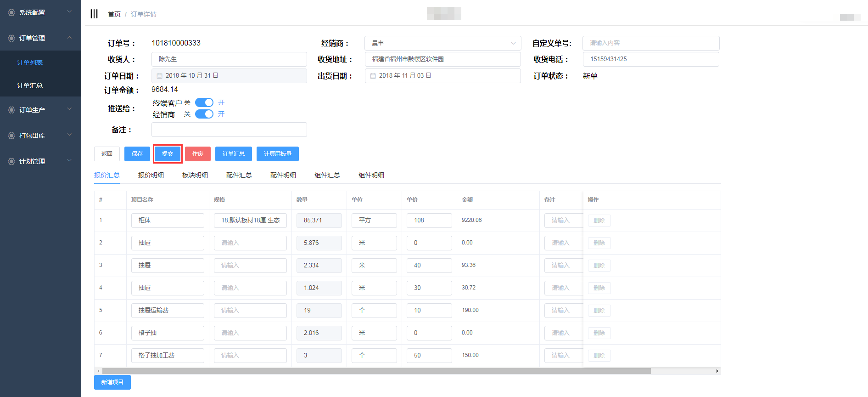868x397 pixels.
Task: Click the horizontal table scrollbar
Action: [x=376, y=371]
